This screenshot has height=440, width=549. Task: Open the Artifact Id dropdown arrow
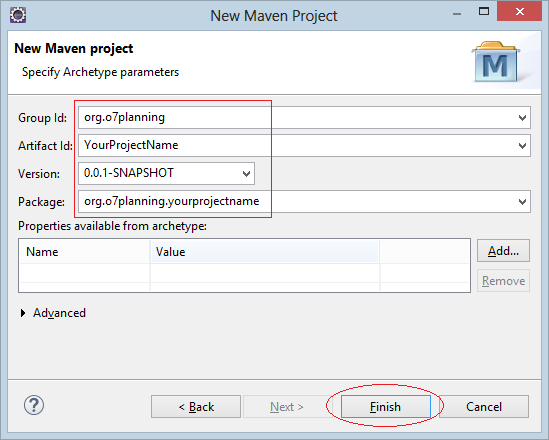[x=522, y=146]
